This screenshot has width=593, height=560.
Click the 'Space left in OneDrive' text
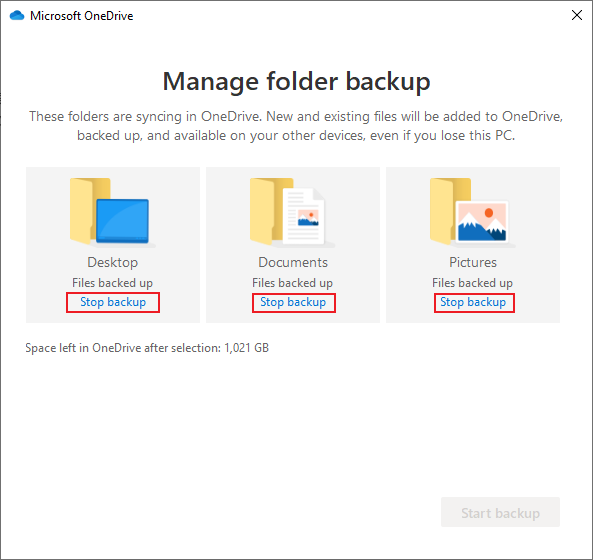coord(147,347)
